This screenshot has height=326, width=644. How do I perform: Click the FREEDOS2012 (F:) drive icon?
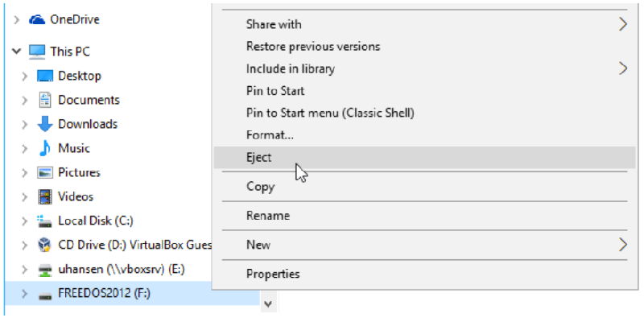coord(45,293)
